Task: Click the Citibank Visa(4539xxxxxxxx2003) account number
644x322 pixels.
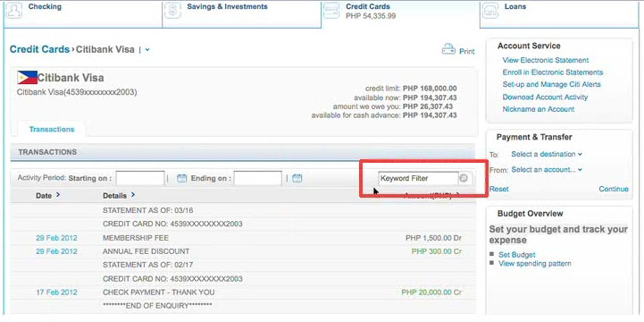Action: click(x=77, y=92)
